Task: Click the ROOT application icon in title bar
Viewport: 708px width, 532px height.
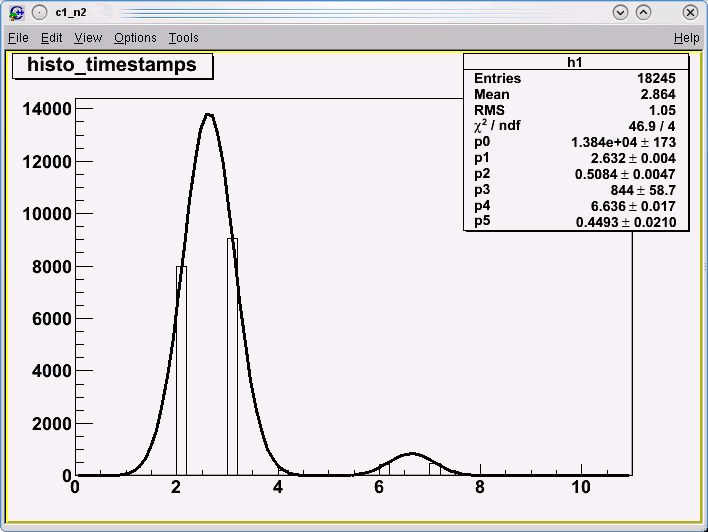Action: 16,13
